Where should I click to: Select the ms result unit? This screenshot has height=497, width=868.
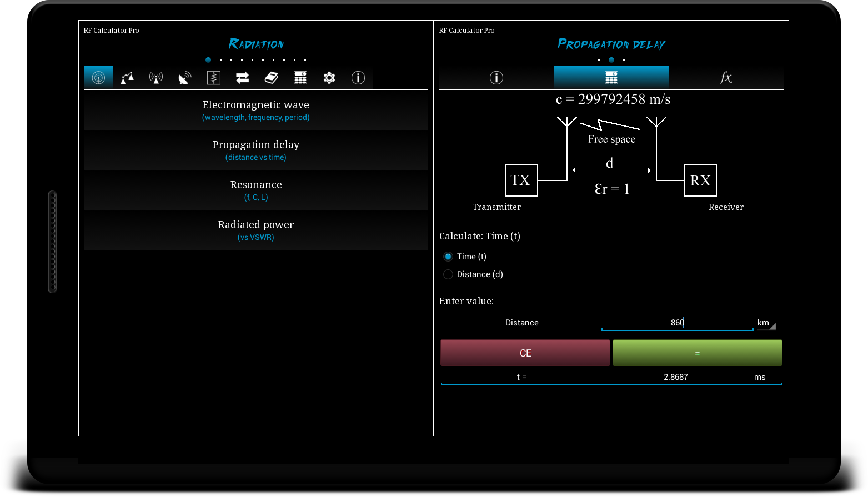(760, 377)
